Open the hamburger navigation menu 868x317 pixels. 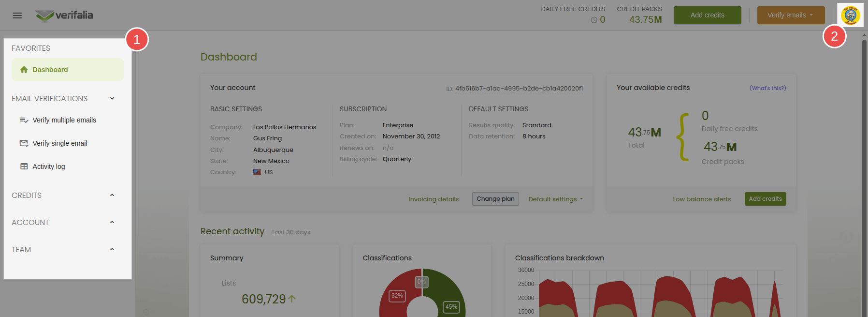(17, 15)
